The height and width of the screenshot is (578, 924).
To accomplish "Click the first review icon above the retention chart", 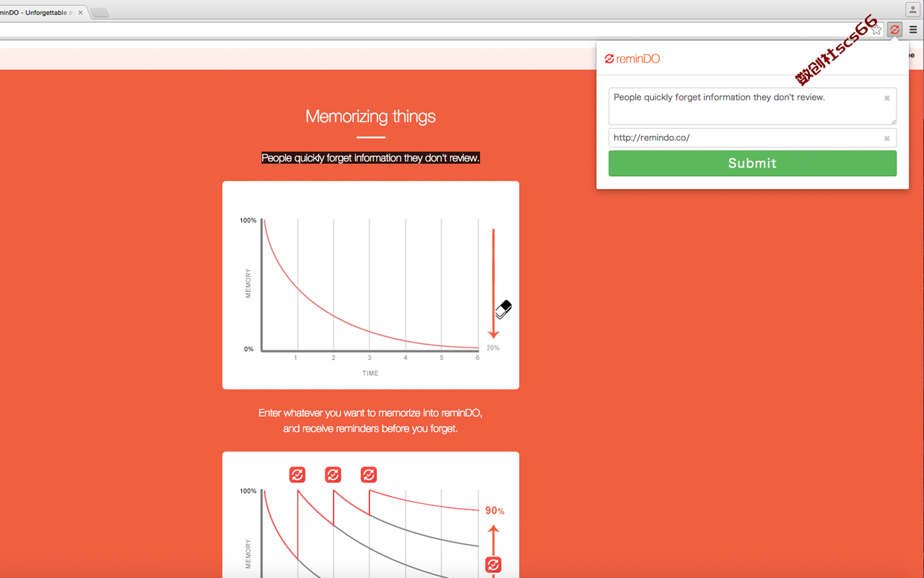I will point(297,475).
